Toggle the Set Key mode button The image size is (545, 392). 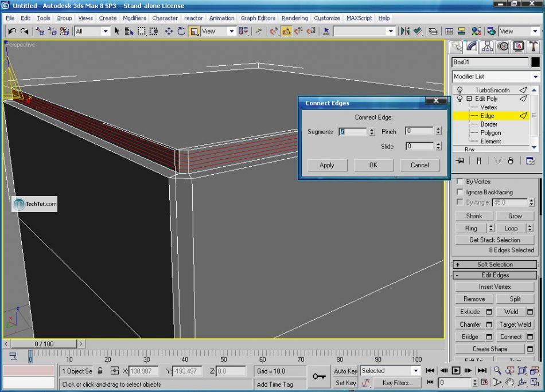coord(345,383)
